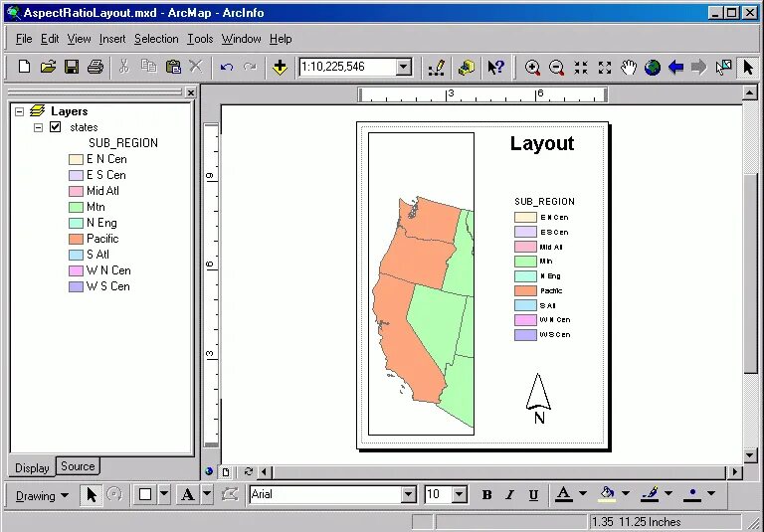764x532 pixels.
Task: Open the line color dropdown arrow
Action: point(668,493)
